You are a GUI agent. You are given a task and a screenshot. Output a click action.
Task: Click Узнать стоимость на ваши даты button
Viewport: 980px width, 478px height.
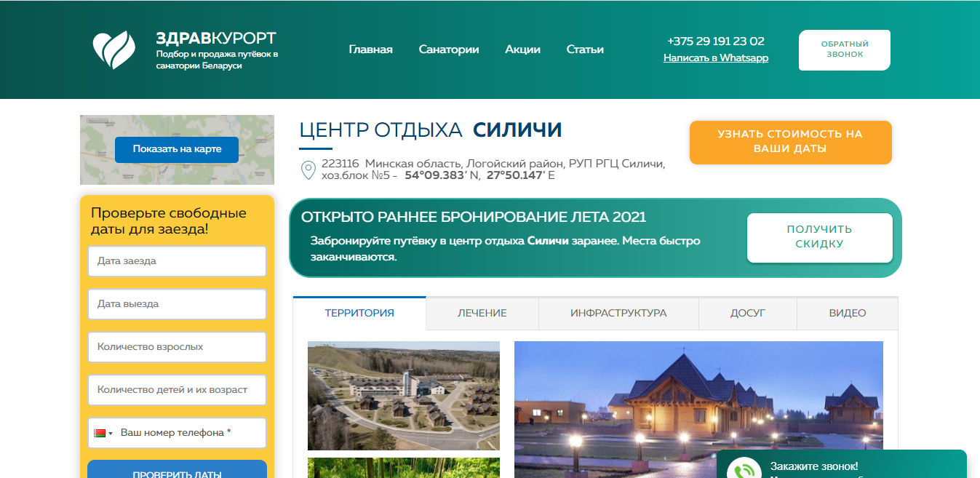(x=790, y=142)
